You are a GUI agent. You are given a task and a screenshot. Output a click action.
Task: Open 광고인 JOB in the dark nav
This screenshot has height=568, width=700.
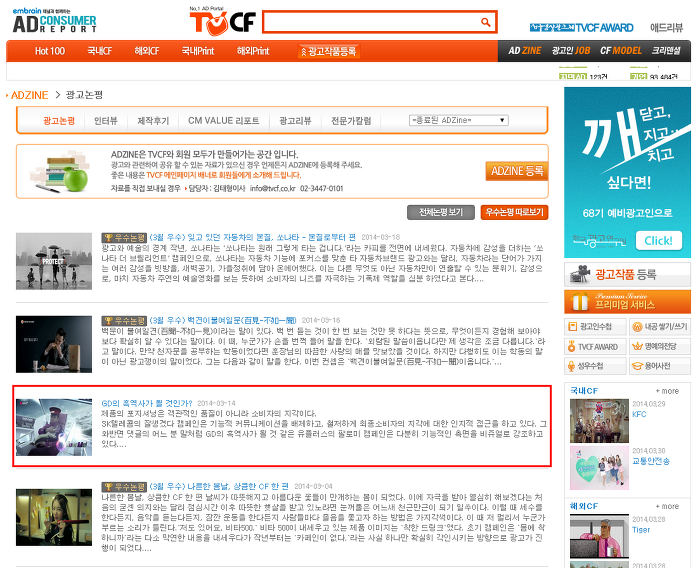[571, 51]
